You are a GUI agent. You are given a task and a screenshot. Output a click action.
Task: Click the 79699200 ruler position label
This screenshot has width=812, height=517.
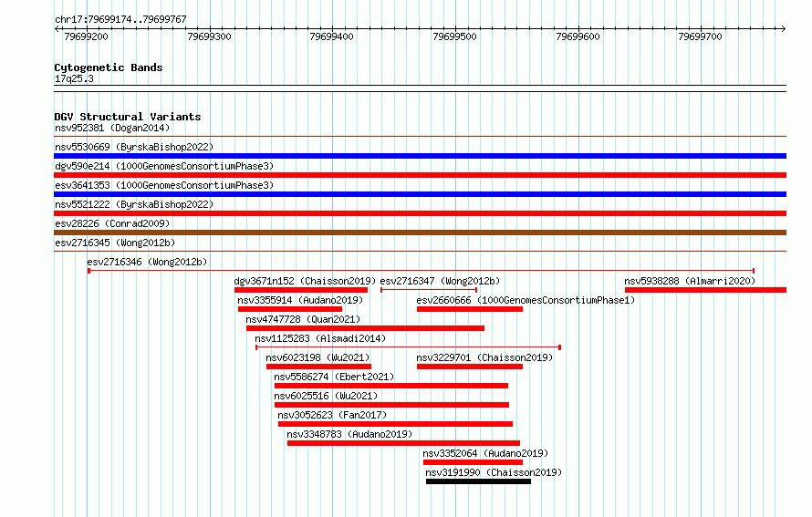86,36
